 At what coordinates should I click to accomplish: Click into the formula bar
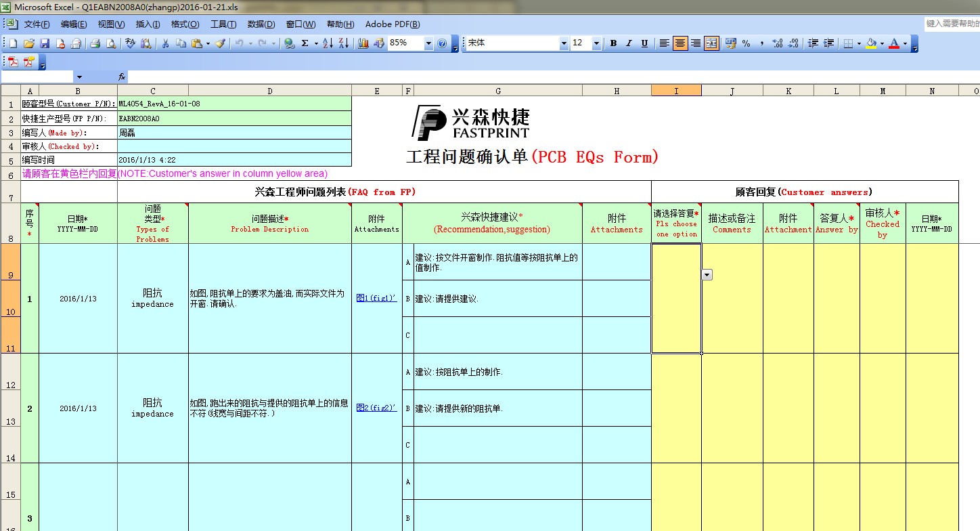[x=554, y=77]
